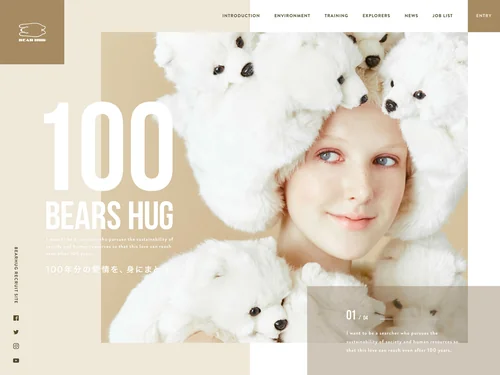
Task: Click the Entry button
Action: coord(484,16)
